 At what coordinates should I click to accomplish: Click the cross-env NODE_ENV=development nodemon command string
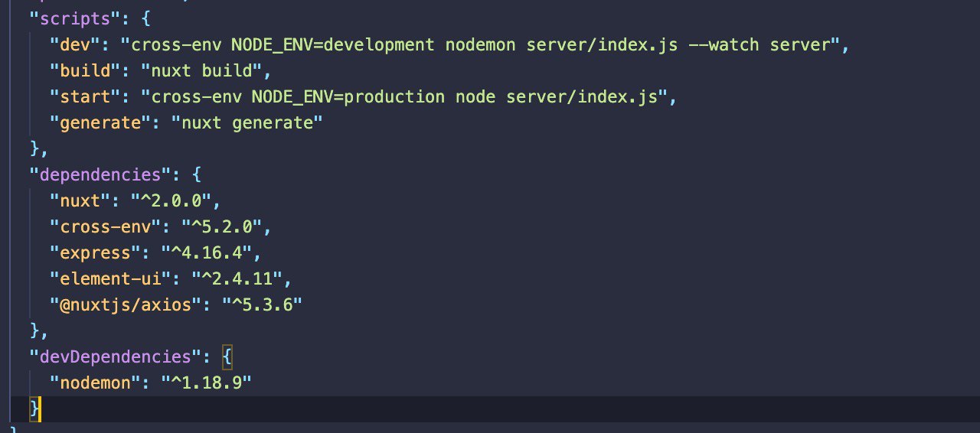click(x=485, y=45)
